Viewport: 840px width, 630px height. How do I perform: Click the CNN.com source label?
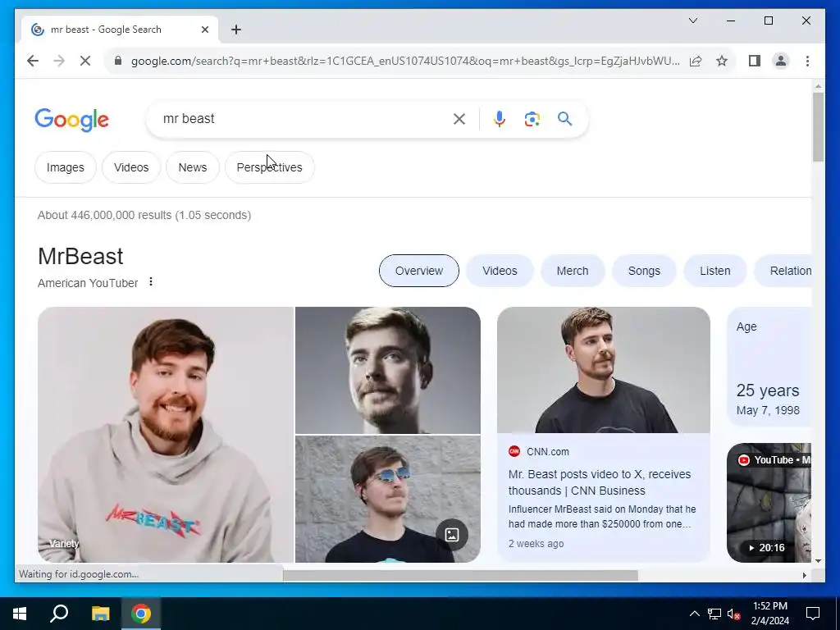coord(547,452)
